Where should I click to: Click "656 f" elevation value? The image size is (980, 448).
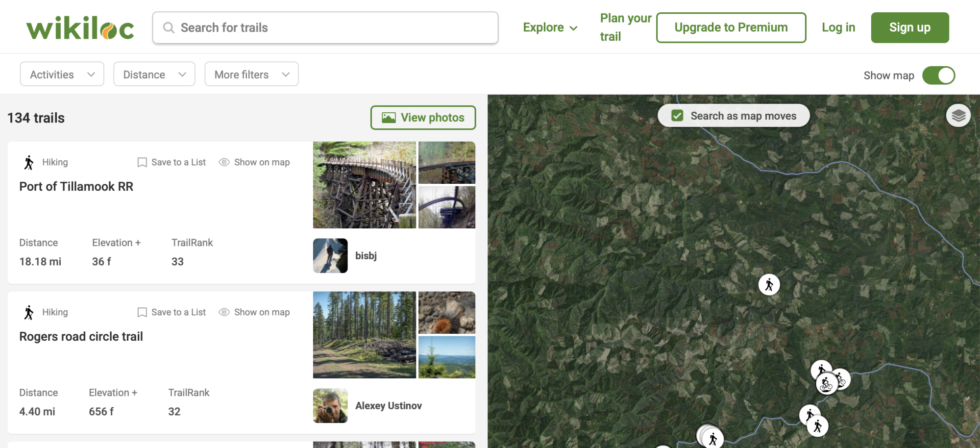[101, 412]
